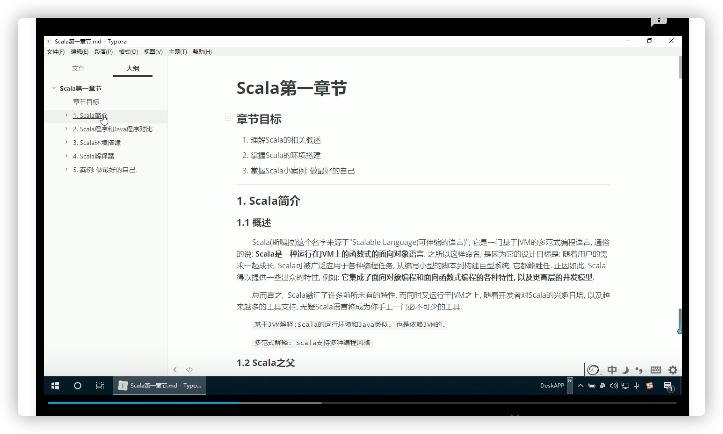Open the 视图(V) menu
This screenshot has height=434, width=723.
point(153,52)
